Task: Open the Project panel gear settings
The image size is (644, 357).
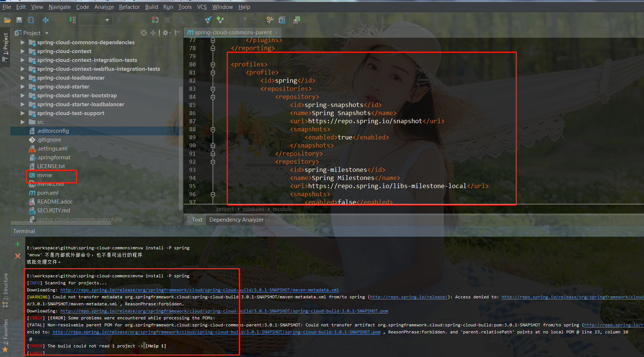Action: click(166, 33)
